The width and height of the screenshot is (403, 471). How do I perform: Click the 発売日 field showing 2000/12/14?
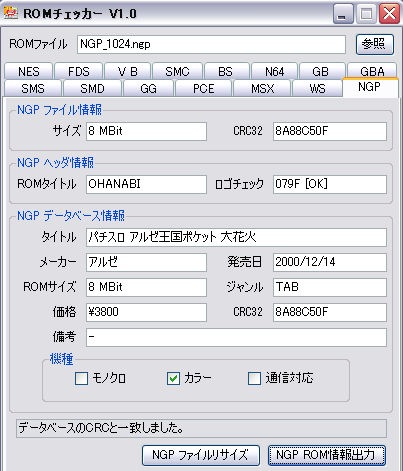[x=330, y=262]
